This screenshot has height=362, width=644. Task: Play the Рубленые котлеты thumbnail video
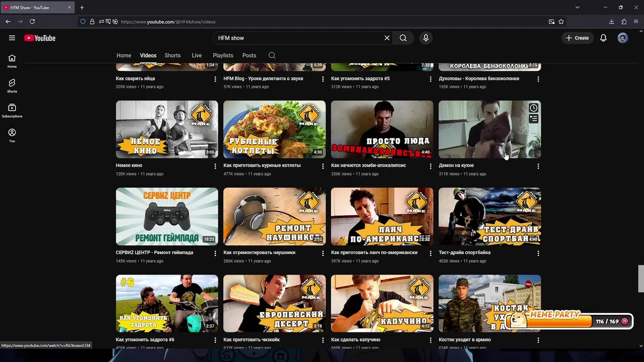[x=275, y=129]
